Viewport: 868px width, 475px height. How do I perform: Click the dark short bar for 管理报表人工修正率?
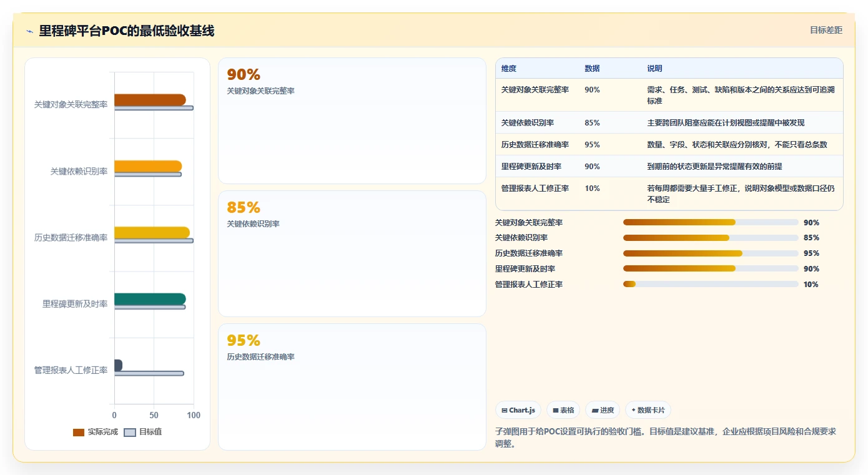pyautogui.click(x=118, y=365)
